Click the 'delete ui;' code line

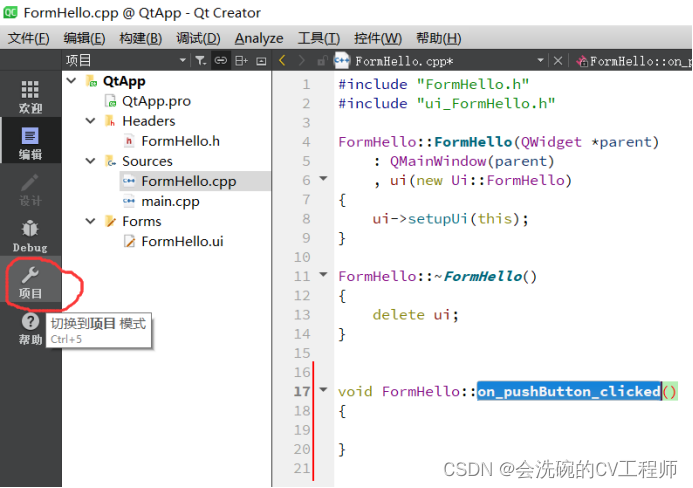click(x=415, y=315)
